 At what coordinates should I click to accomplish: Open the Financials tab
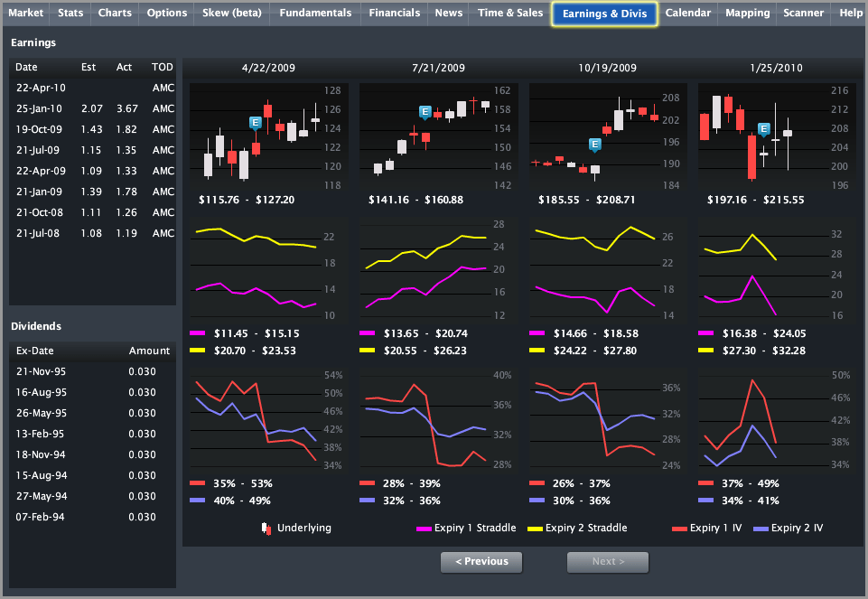tap(394, 13)
